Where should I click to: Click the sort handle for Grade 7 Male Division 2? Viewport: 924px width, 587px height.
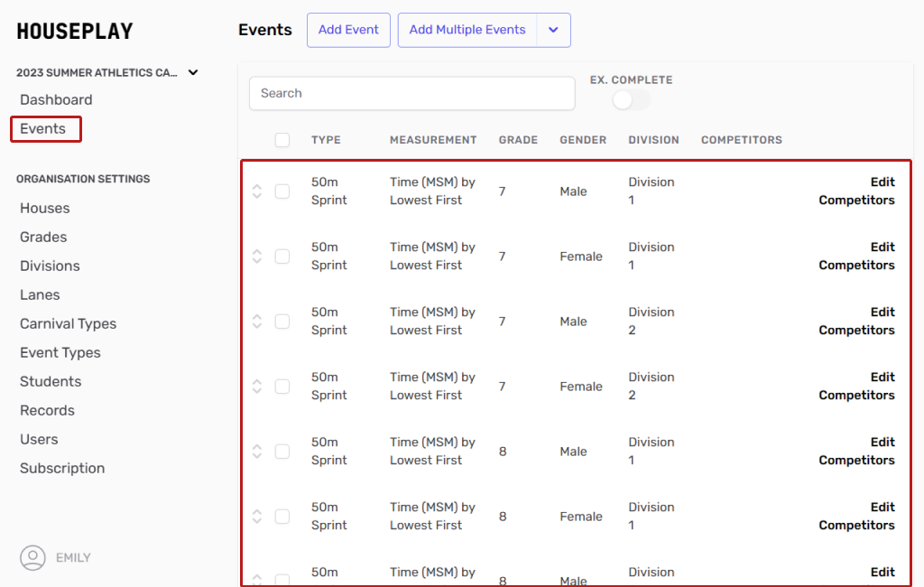(x=257, y=321)
